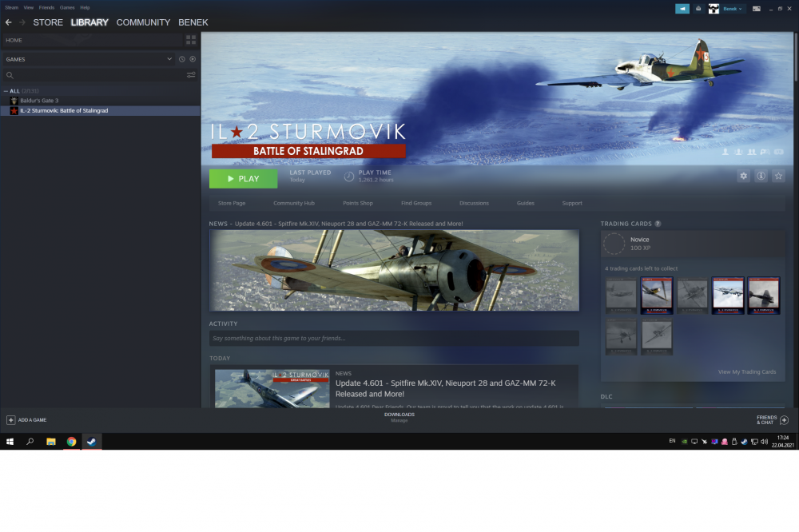
Task: Go back with the left arrow
Action: click(x=8, y=22)
